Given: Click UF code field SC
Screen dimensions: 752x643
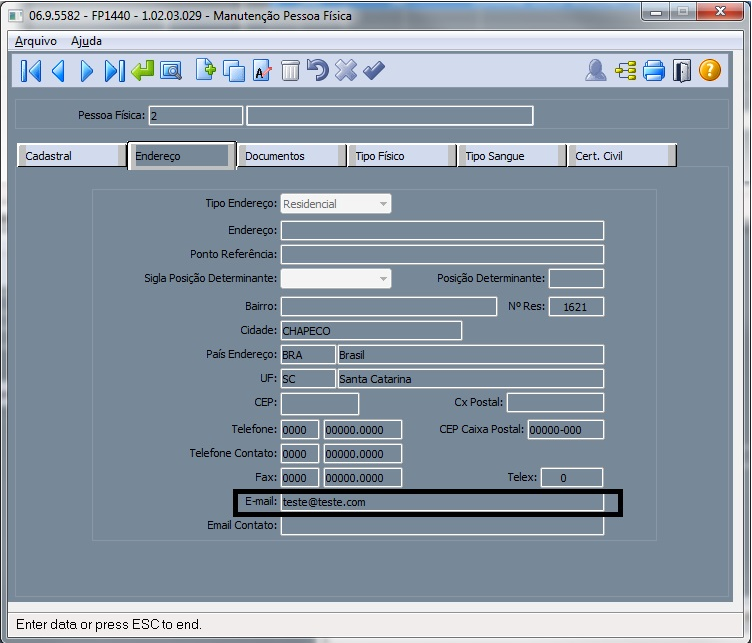Looking at the screenshot, I should coord(308,378).
